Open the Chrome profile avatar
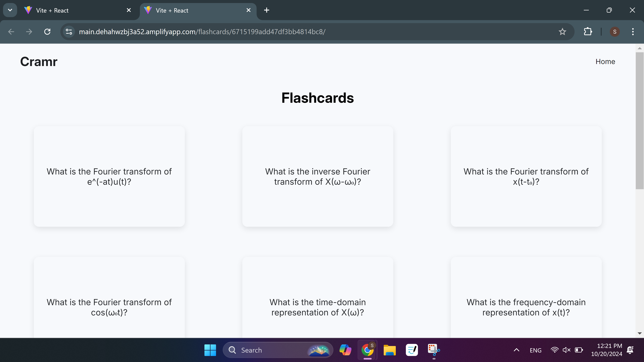Screen dimensions: 644x362 (614, 32)
